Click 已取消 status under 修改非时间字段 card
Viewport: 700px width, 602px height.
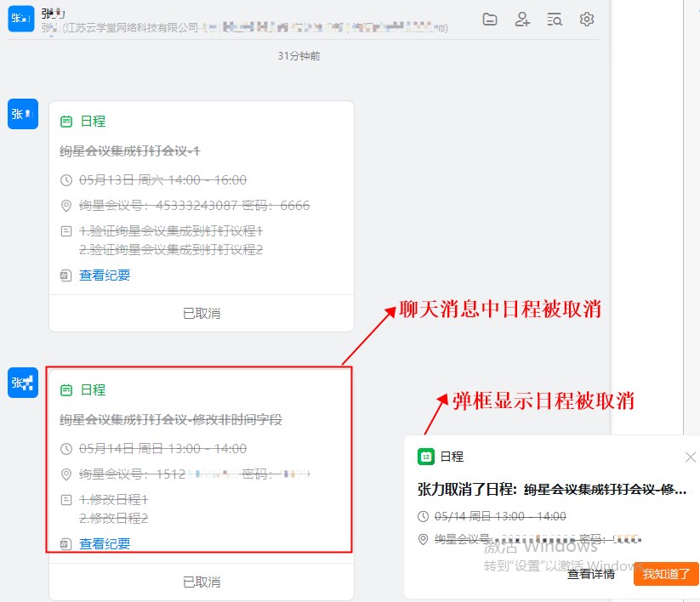tap(202, 582)
